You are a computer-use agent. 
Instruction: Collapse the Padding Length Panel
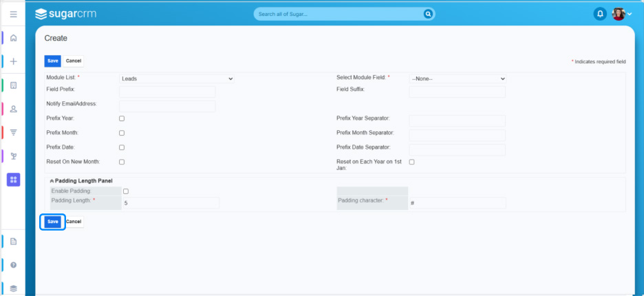coord(52,180)
